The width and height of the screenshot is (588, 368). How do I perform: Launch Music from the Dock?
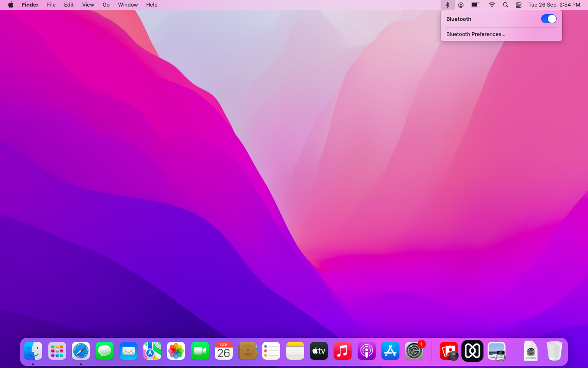(343, 351)
